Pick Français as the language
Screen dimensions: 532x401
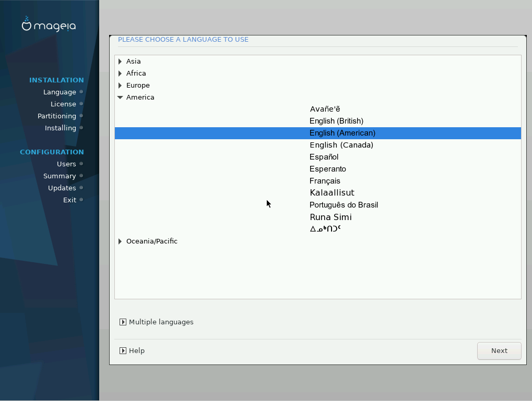[325, 181]
